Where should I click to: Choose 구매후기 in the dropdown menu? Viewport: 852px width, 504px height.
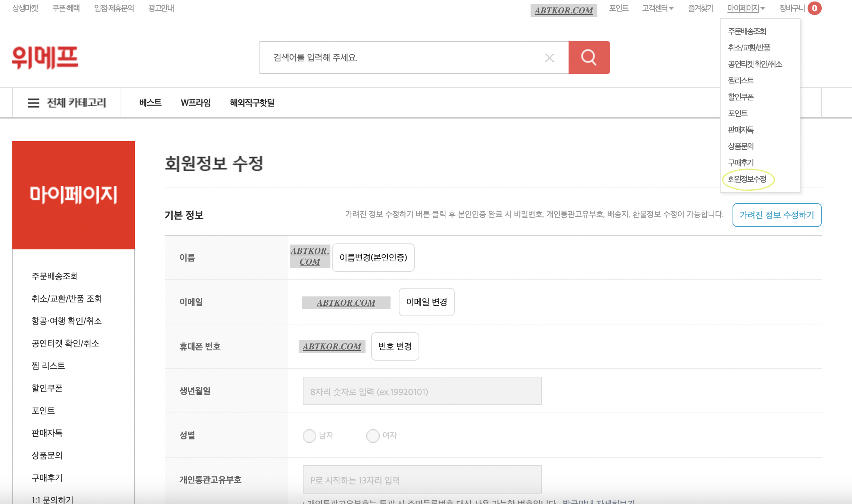[741, 163]
